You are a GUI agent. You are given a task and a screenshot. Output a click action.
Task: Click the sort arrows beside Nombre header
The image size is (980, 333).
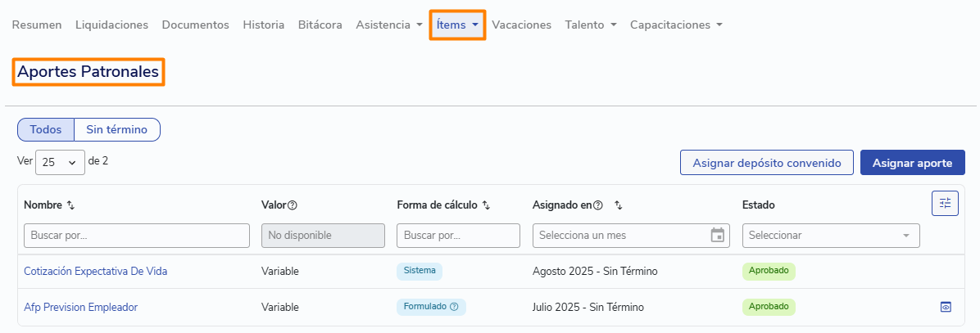pyautogui.click(x=70, y=205)
